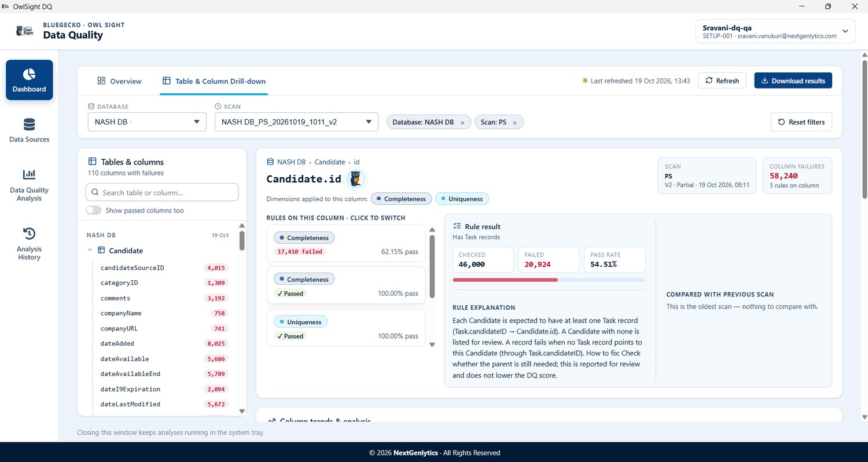Screen dimensions: 868x462
Task: Remove the Database: NASH DB filter chip
Action: point(462,123)
